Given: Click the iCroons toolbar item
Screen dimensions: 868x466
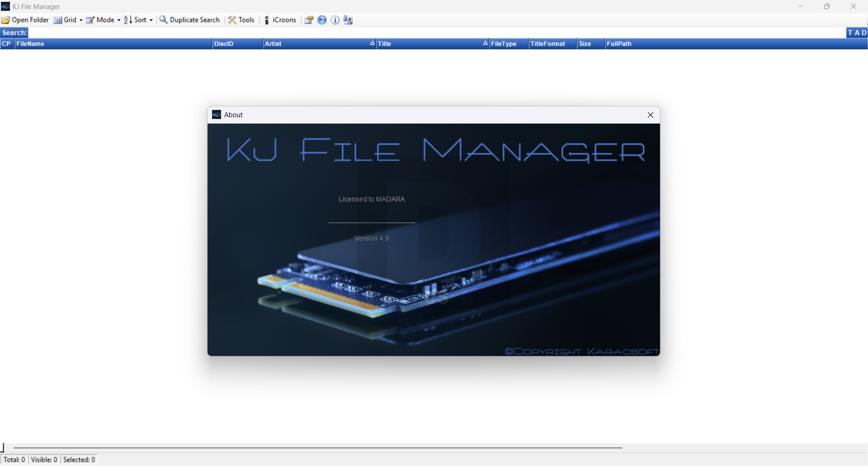Looking at the screenshot, I should tap(280, 20).
